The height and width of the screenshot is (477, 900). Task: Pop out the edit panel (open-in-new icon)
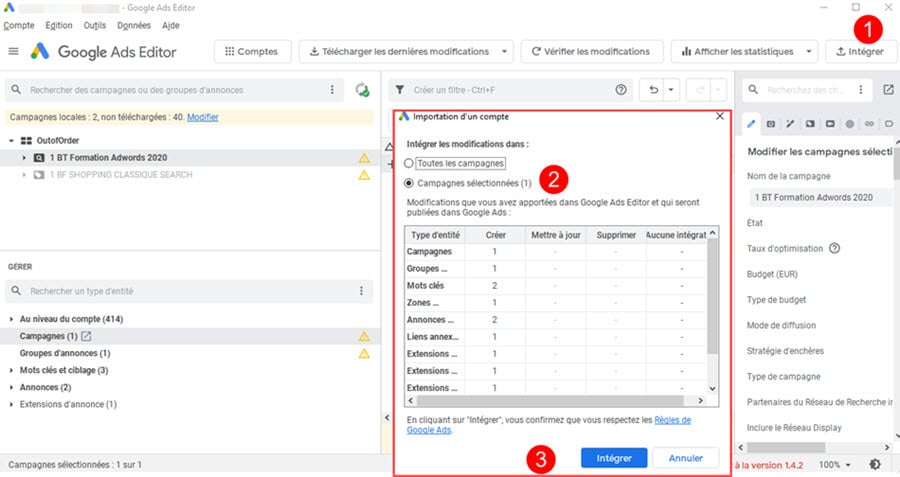(889, 90)
